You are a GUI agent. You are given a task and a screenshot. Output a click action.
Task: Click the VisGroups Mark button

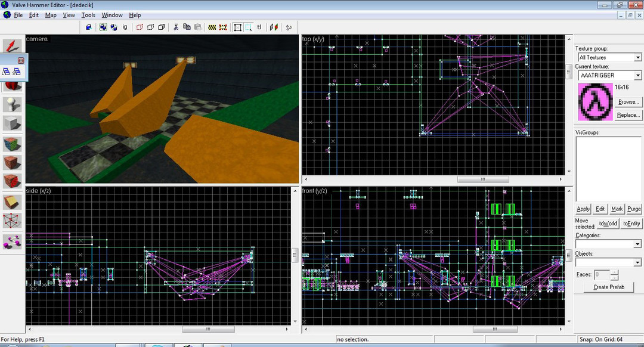(617, 209)
